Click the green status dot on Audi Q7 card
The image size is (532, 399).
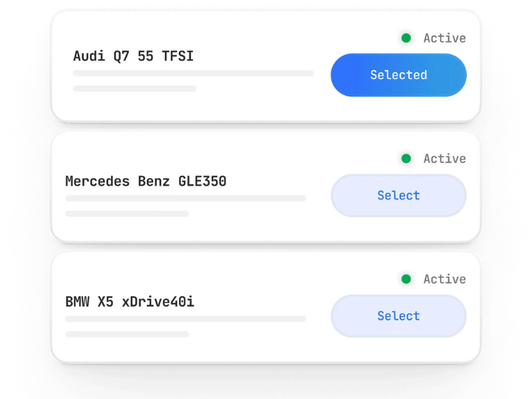point(406,39)
